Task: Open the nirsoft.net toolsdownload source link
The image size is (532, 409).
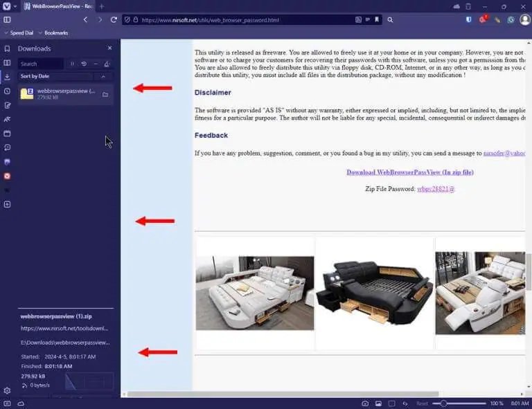Action: (x=64, y=328)
